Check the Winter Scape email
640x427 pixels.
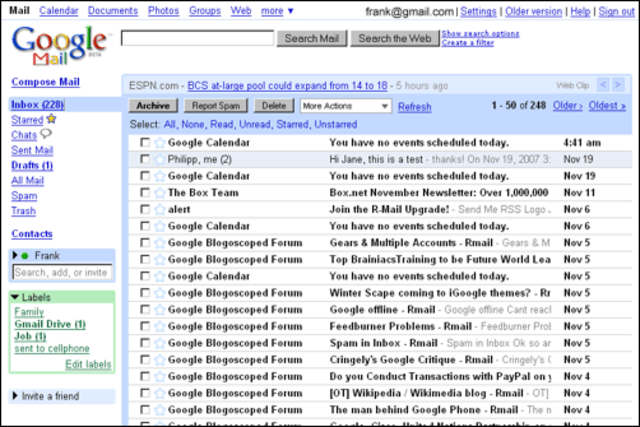tap(144, 293)
